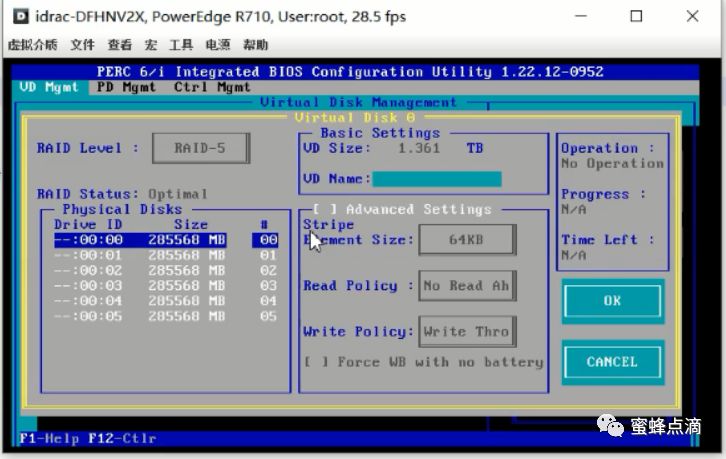This screenshot has width=726, height=459.
Task: Click the No Operation status text
Action: tap(613, 163)
